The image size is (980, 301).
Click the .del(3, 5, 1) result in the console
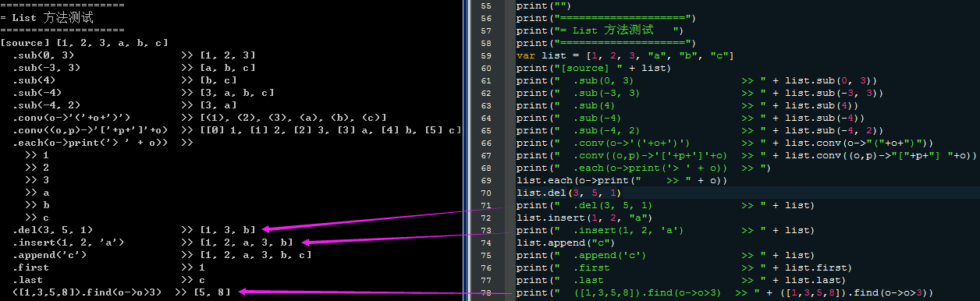[x=134, y=229]
